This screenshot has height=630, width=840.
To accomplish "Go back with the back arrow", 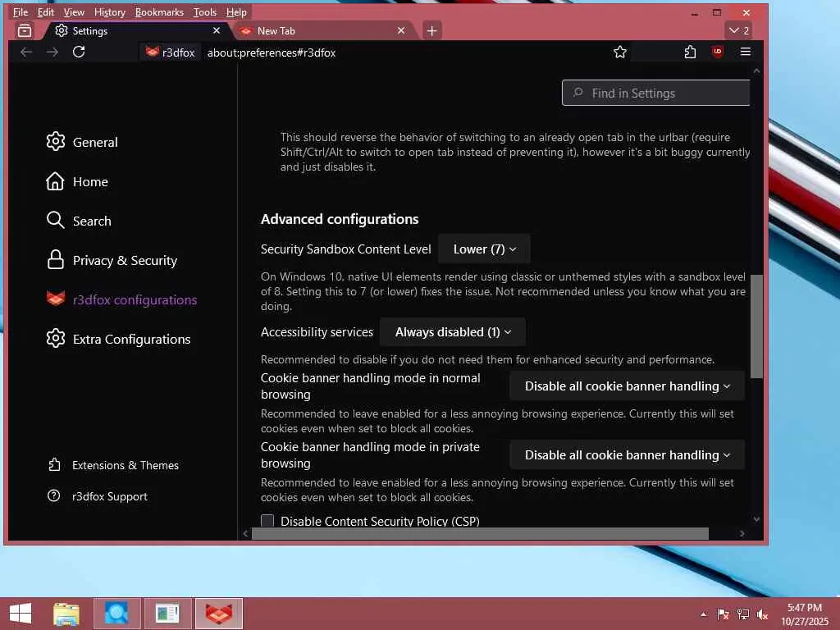I will point(26,52).
